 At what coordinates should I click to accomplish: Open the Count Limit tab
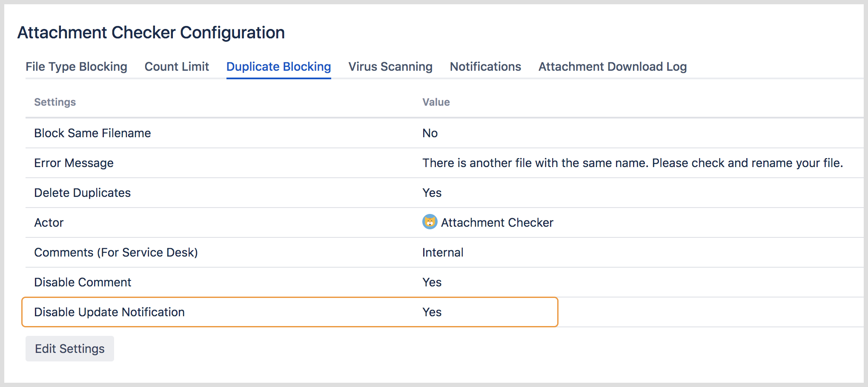pos(177,66)
